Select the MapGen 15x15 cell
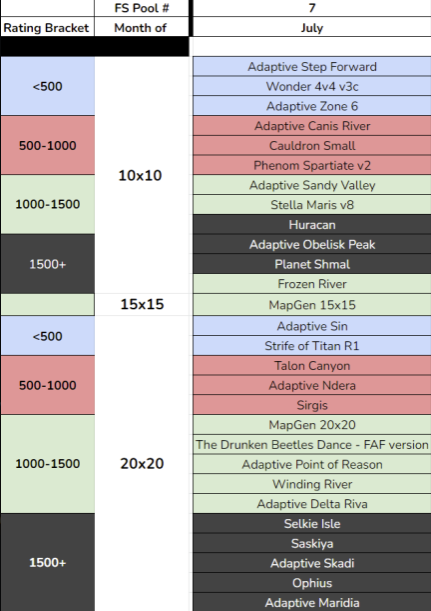This screenshot has width=431, height=611. (312, 305)
